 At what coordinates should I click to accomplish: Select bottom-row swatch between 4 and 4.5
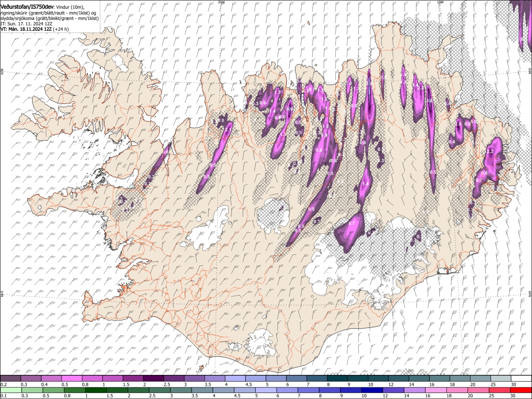[223, 390]
